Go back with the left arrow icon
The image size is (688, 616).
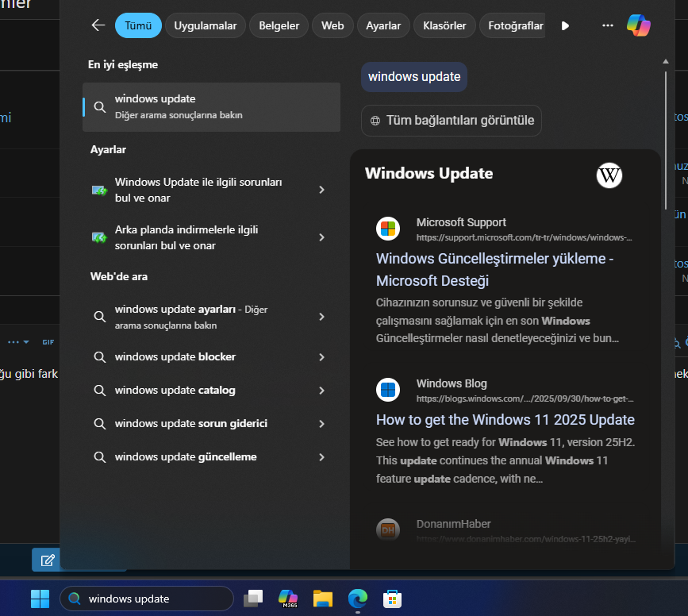click(98, 25)
